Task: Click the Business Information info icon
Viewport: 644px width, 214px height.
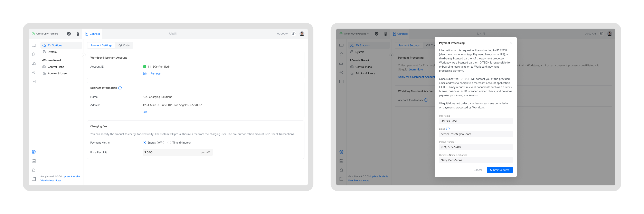Action: pos(120,88)
